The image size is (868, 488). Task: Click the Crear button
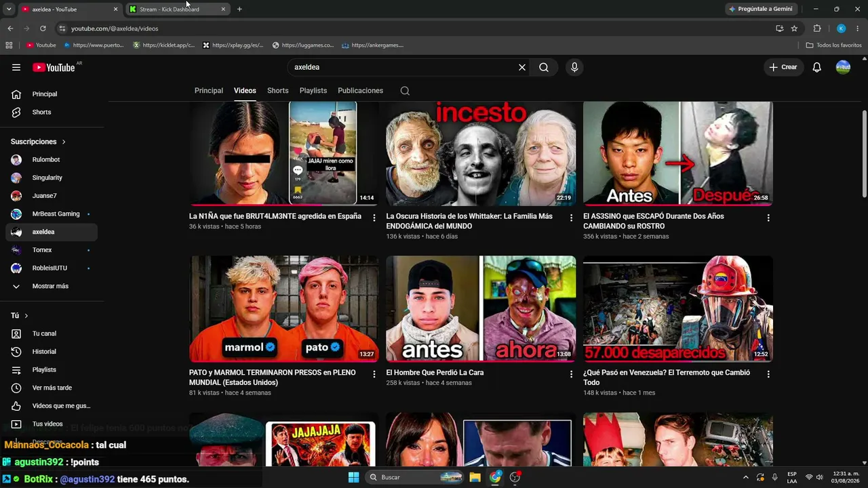click(x=783, y=67)
